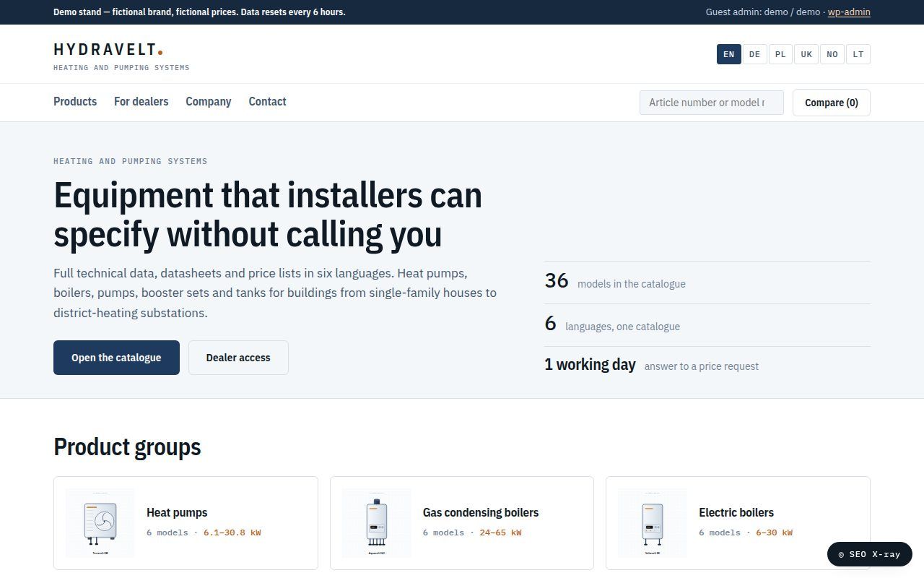
Task: Switch language to PL
Action: (x=780, y=54)
